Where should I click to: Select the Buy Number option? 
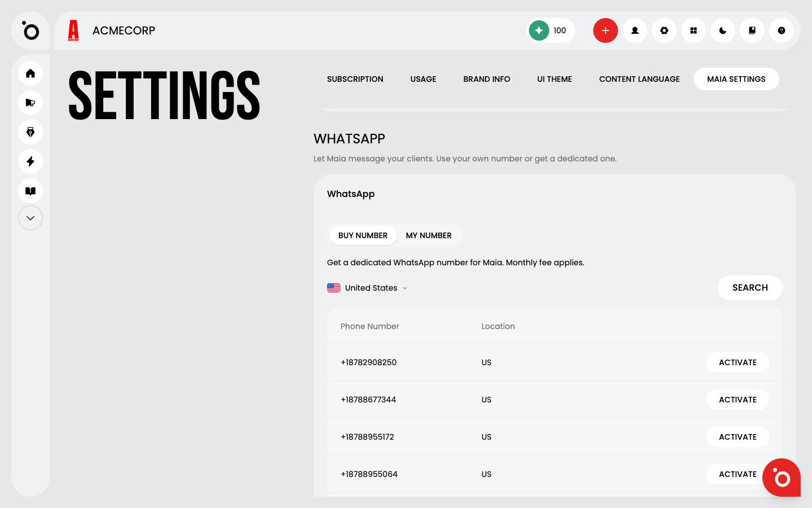tap(363, 235)
